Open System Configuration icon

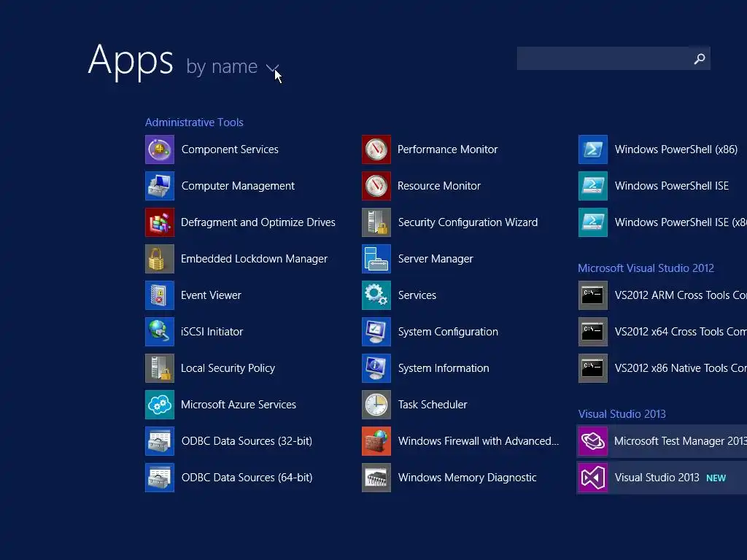pyautogui.click(x=376, y=332)
